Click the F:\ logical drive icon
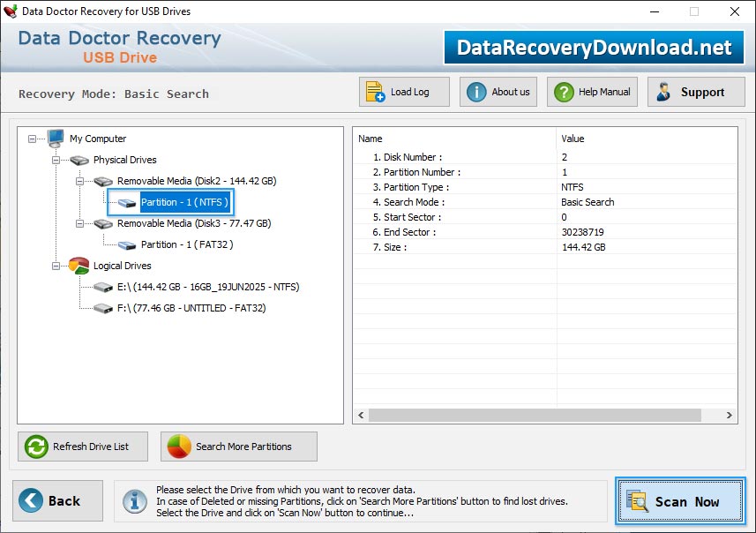Image resolution: width=756 pixels, height=533 pixels. coord(103,308)
